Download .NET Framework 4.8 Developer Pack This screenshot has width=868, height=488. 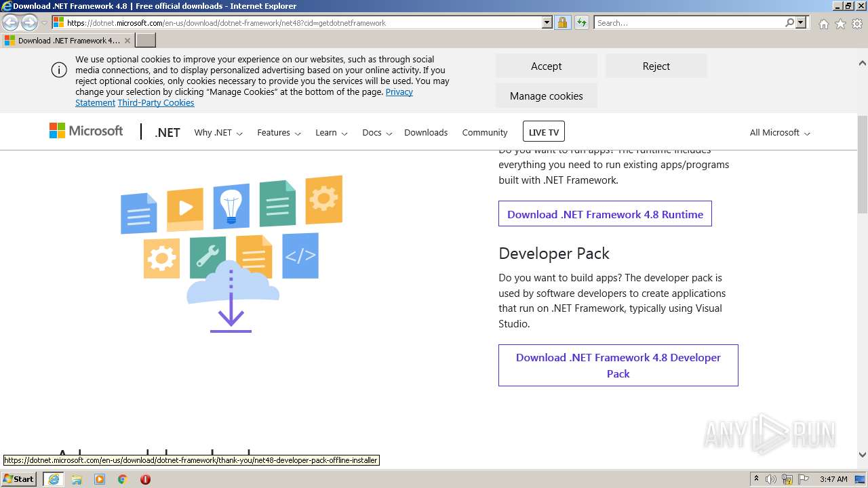pos(618,365)
